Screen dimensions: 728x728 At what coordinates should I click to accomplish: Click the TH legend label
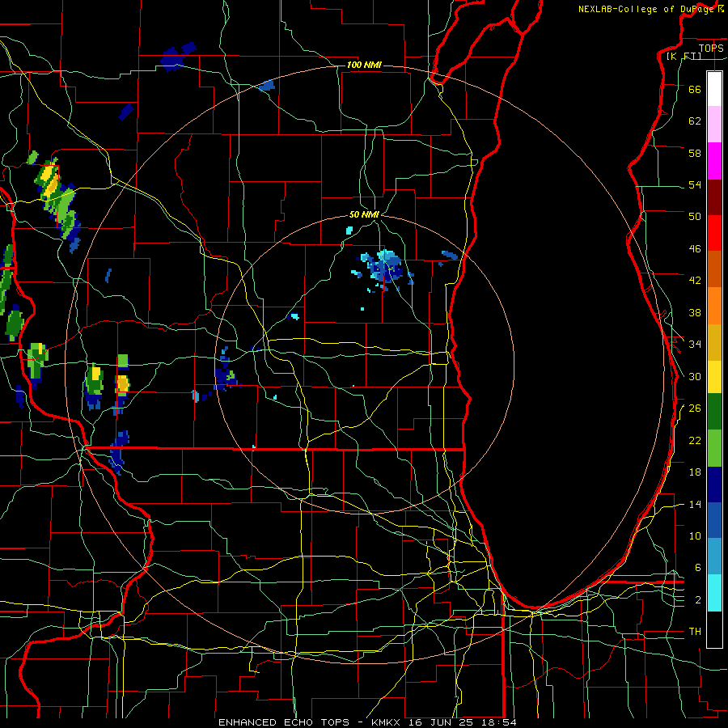(695, 632)
